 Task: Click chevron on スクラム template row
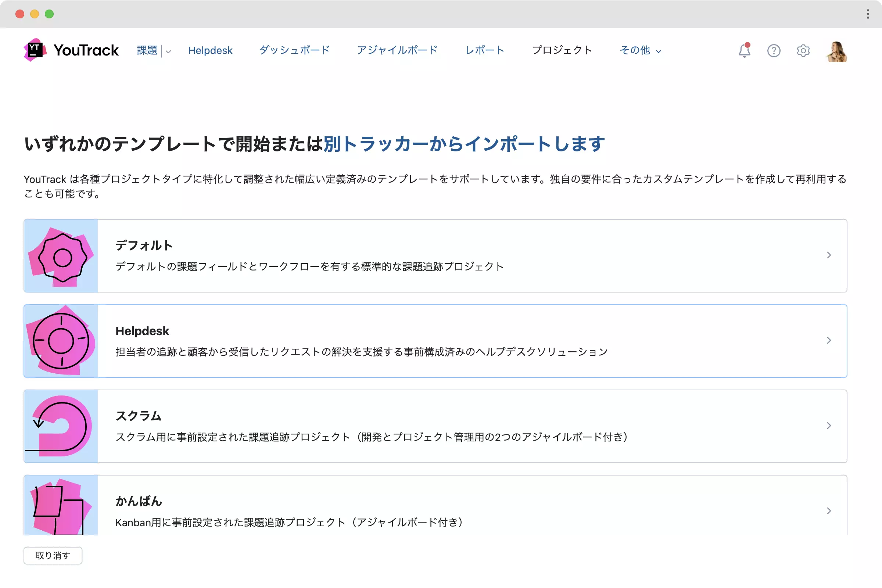(829, 425)
